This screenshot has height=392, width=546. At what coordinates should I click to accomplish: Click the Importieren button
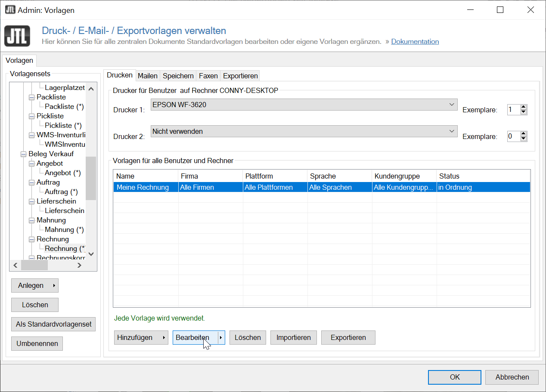coord(293,338)
